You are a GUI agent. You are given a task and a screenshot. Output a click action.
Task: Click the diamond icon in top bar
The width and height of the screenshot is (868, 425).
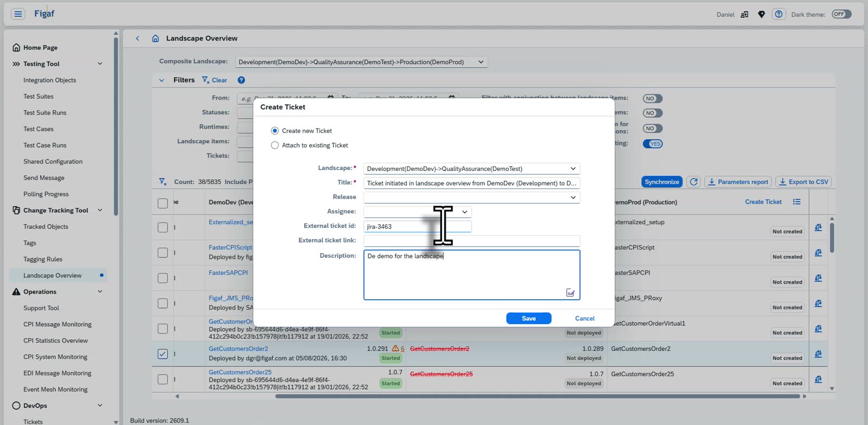[762, 15]
